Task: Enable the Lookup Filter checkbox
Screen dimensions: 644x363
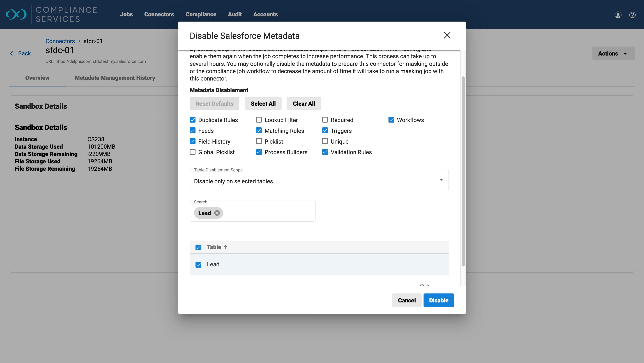Action: tap(259, 120)
